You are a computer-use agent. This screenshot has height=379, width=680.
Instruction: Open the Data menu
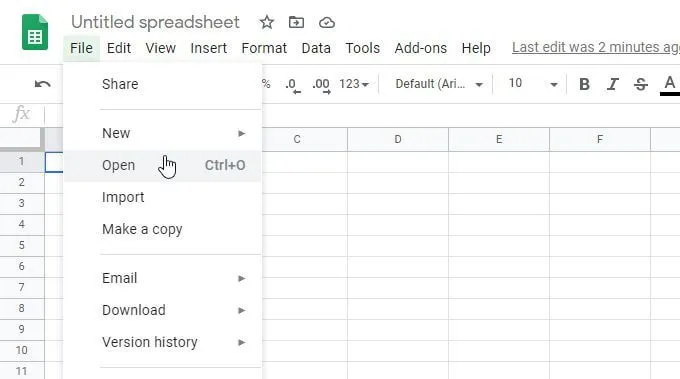(316, 48)
